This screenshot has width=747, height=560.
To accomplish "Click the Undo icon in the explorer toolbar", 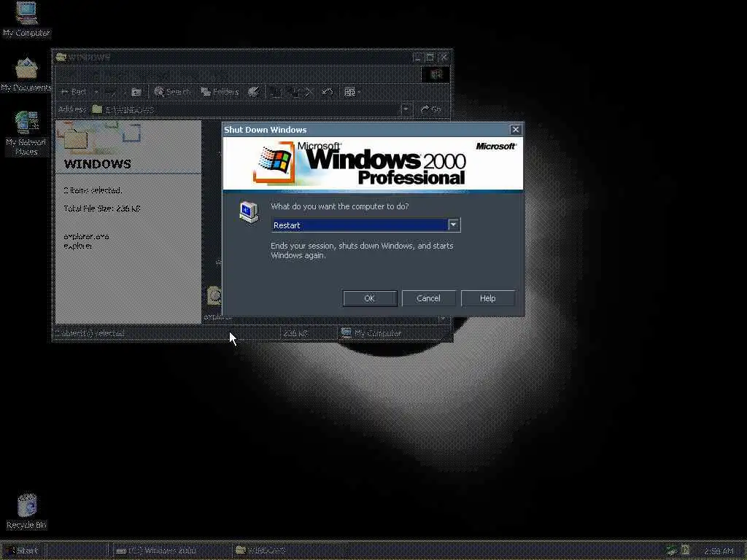I will click(327, 92).
